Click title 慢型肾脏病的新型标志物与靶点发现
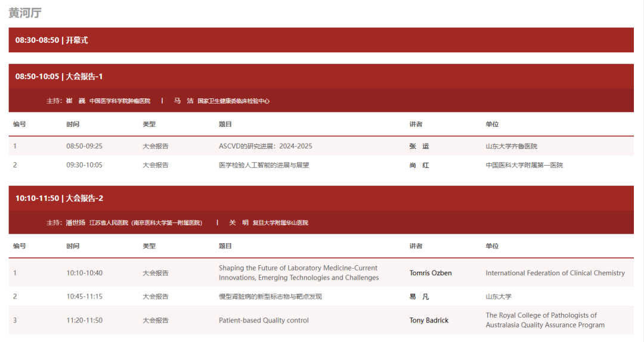Image resolution: width=644 pixels, height=342 pixels. pos(270,297)
